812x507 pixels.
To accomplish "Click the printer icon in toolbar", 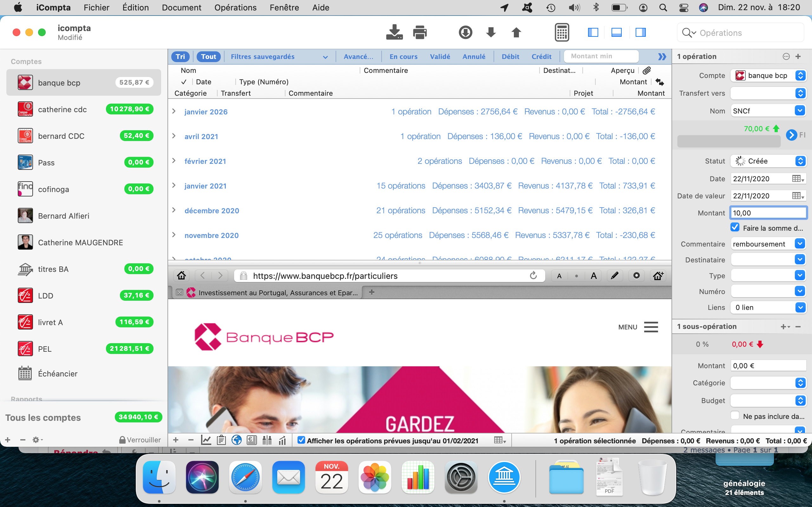I will pyautogui.click(x=419, y=32).
